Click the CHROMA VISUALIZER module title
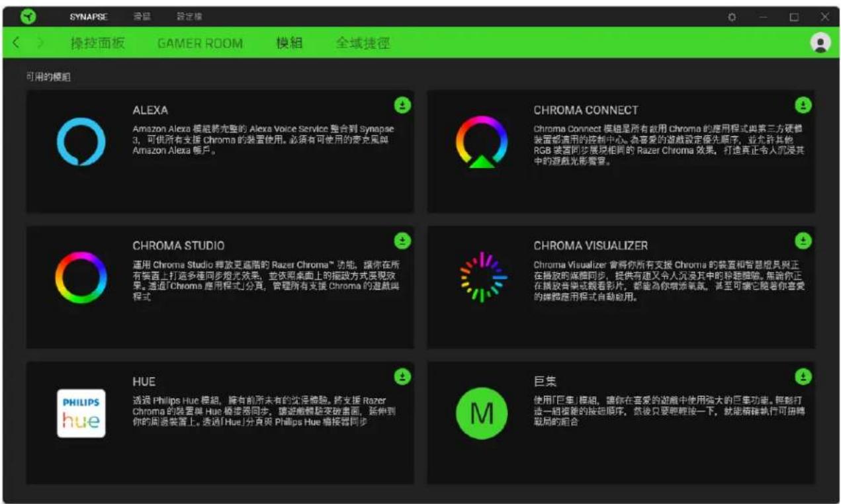Viewport: 841px width, 504px height. coord(590,245)
